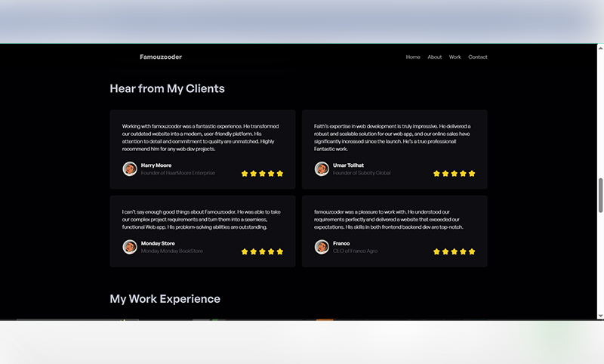This screenshot has height=364, width=604.
Task: Click Umar Tollhat's profile avatar
Action: tap(322, 168)
